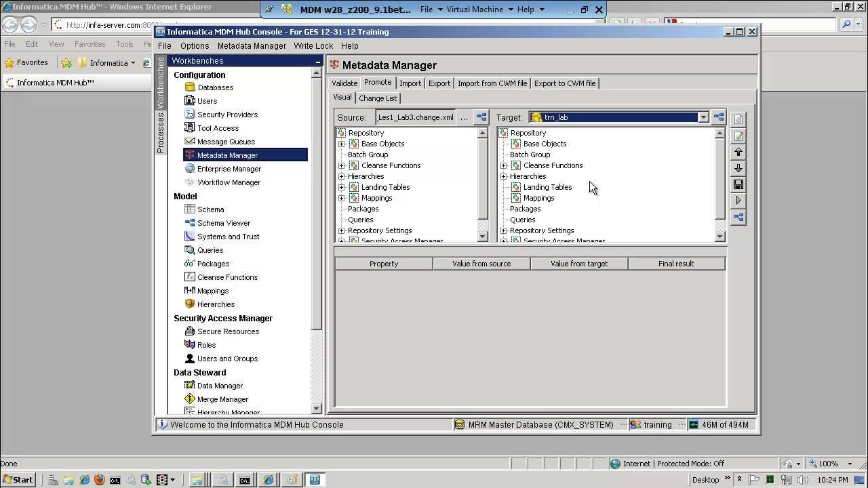This screenshot has width=868, height=488.
Task: Expand Base Objects in Source tree
Action: pos(342,144)
